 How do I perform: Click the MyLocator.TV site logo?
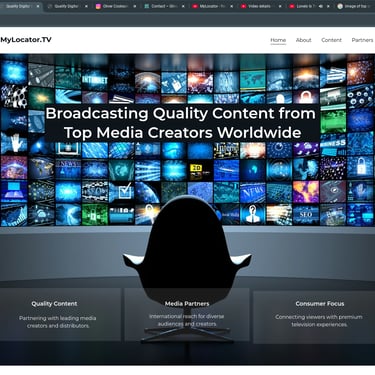point(26,40)
